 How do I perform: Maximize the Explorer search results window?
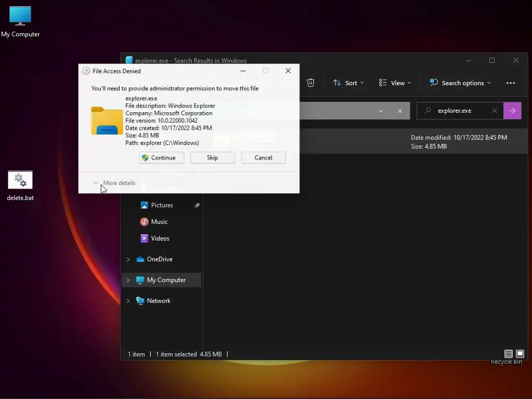[x=492, y=60]
